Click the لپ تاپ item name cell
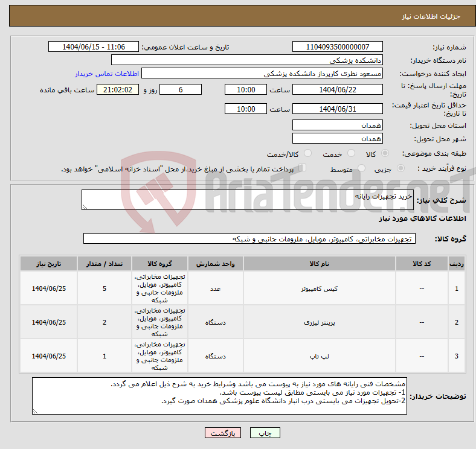 (x=319, y=356)
